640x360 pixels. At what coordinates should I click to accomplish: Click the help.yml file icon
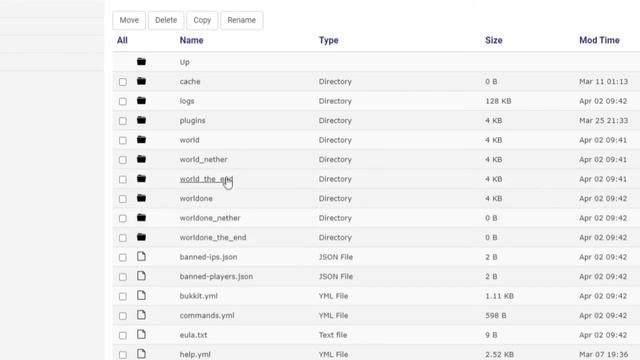(x=141, y=354)
